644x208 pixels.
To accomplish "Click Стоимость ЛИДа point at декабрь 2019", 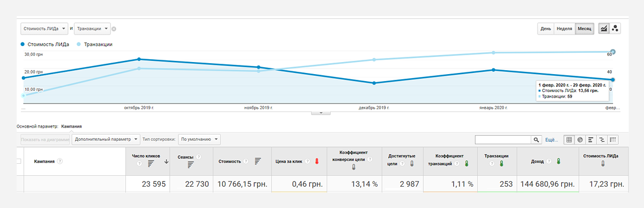I will tap(374, 83).
